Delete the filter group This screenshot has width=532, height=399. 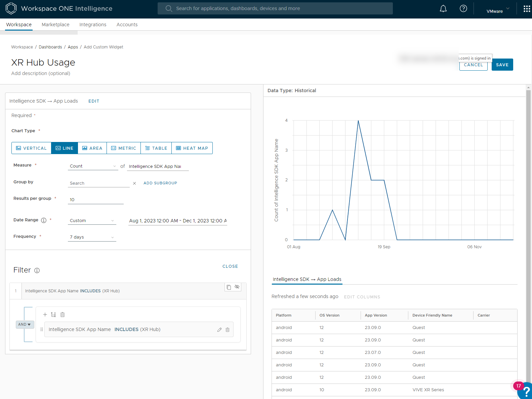coord(63,315)
